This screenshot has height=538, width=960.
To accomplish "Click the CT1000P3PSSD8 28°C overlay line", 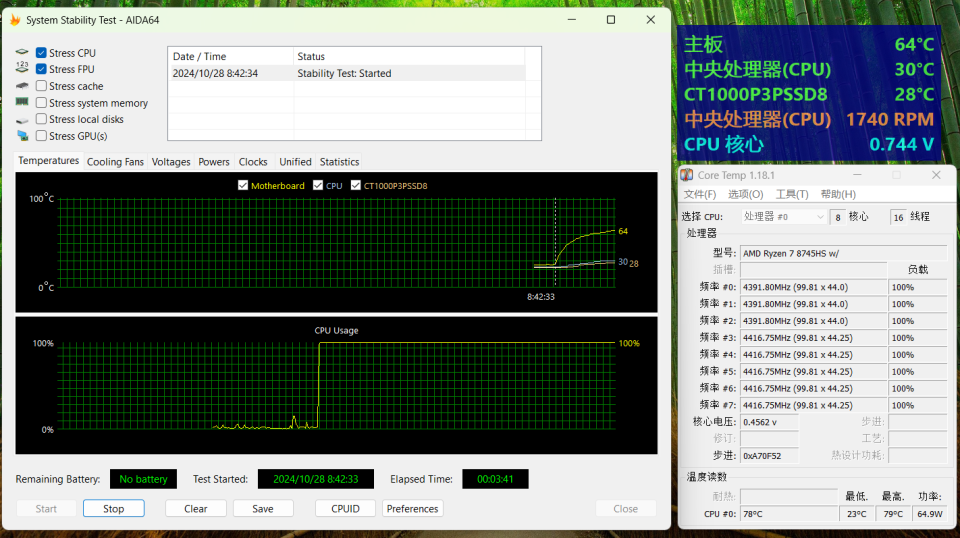I will (x=809, y=94).
